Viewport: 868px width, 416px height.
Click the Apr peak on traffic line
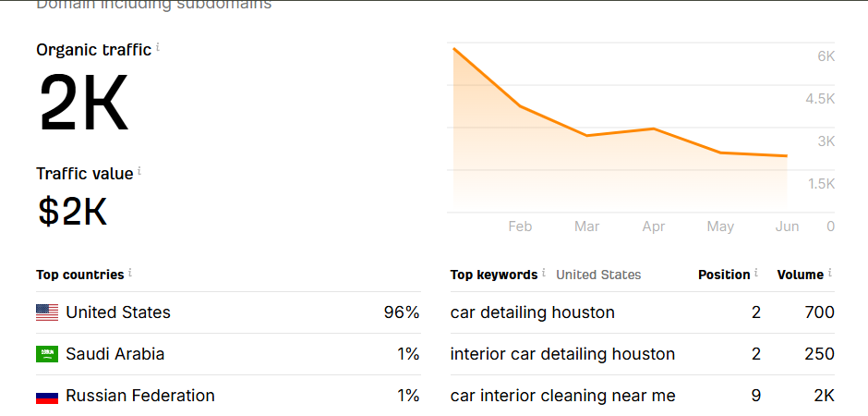tap(654, 128)
